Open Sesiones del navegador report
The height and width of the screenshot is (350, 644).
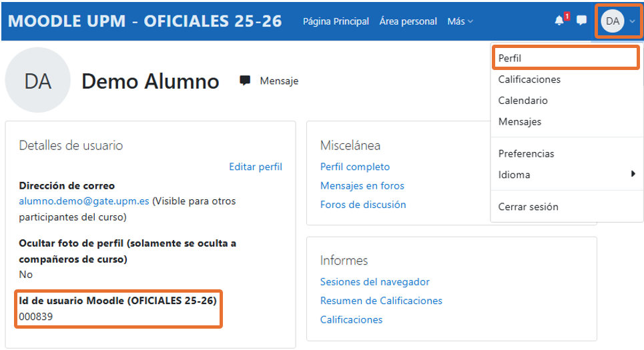pyautogui.click(x=374, y=281)
